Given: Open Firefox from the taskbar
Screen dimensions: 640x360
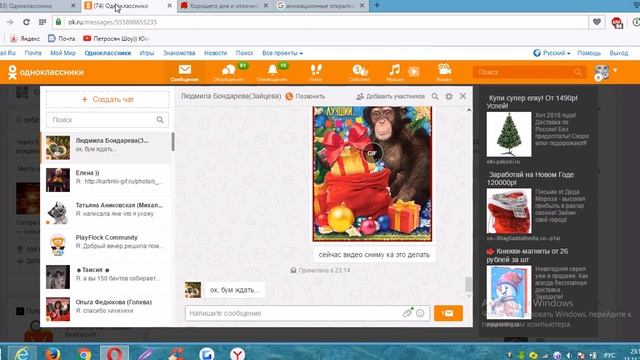Looking at the screenshot, I should pyautogui.click(x=53, y=353).
